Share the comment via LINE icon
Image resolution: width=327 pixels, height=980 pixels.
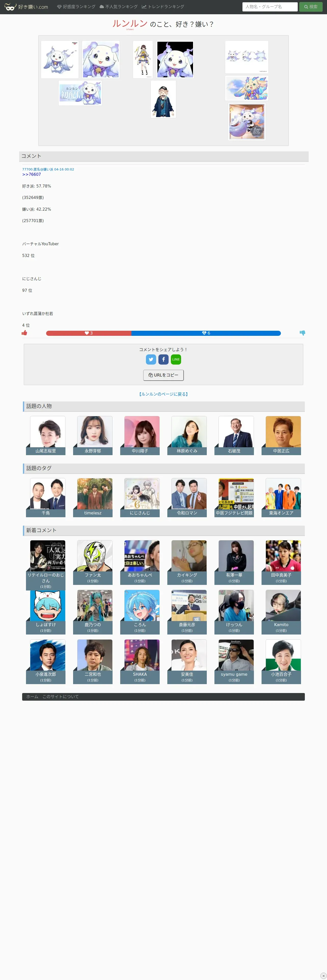pos(176,359)
